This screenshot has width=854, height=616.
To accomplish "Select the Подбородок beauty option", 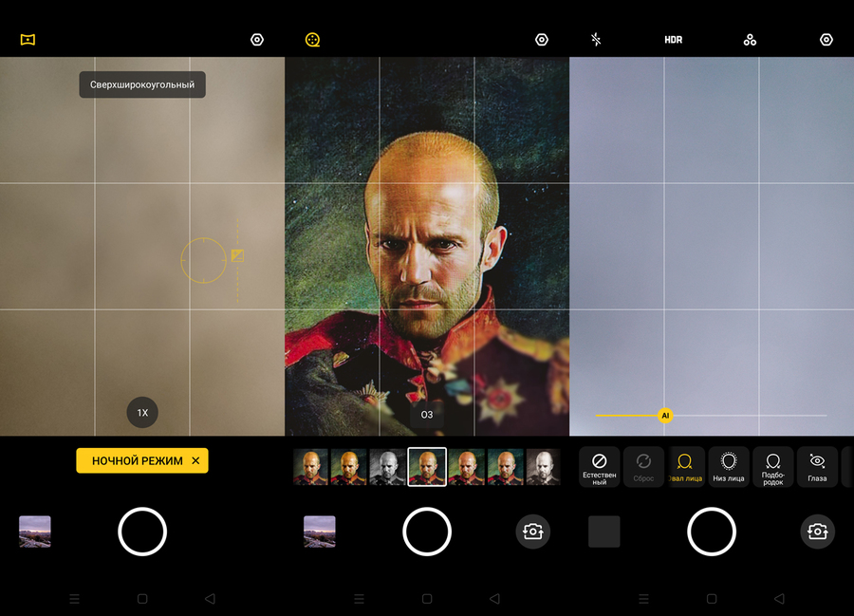I will click(x=772, y=467).
